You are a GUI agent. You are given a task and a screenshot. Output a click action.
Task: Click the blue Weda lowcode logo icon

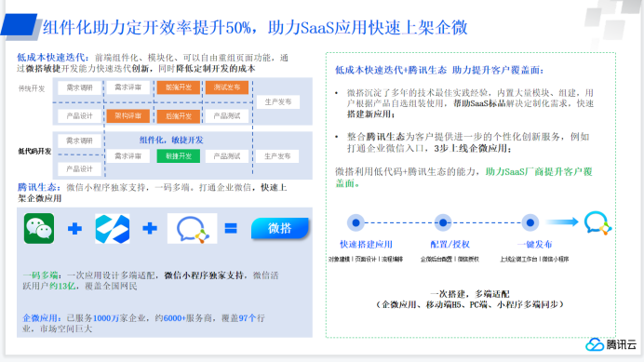tap(112, 228)
